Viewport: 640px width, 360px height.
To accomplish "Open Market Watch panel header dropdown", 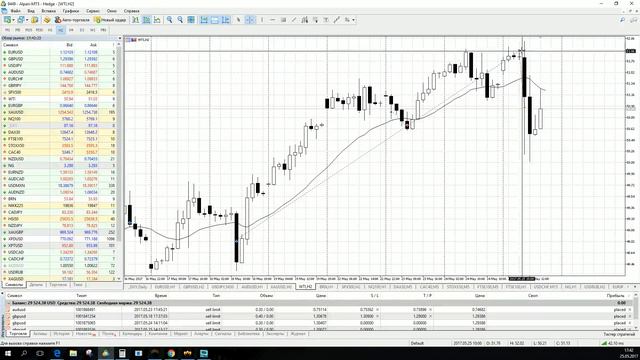I will coord(119,38).
